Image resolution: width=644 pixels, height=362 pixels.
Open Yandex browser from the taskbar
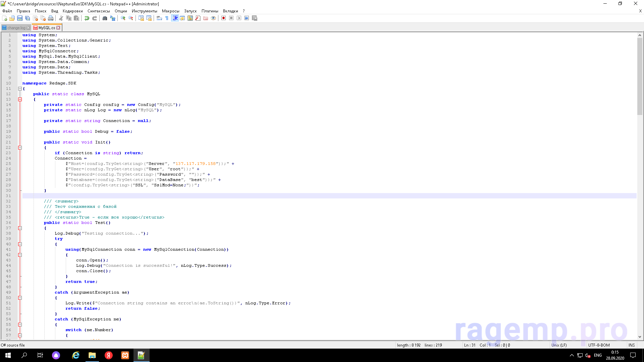coord(108,355)
